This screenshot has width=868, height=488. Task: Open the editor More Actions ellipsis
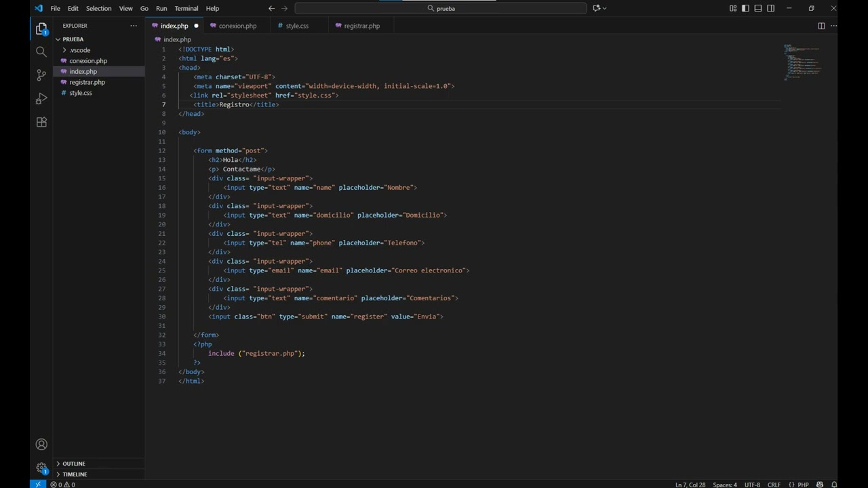pyautogui.click(x=833, y=26)
